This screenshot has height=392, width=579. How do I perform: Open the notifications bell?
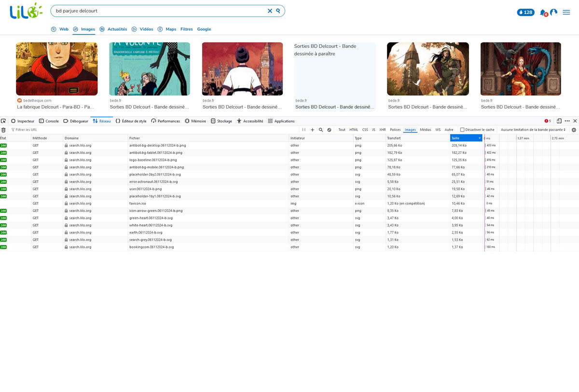(x=543, y=13)
